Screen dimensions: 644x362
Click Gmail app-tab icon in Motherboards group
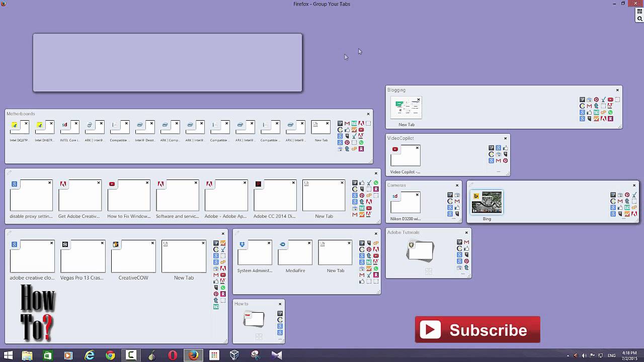coord(347,123)
